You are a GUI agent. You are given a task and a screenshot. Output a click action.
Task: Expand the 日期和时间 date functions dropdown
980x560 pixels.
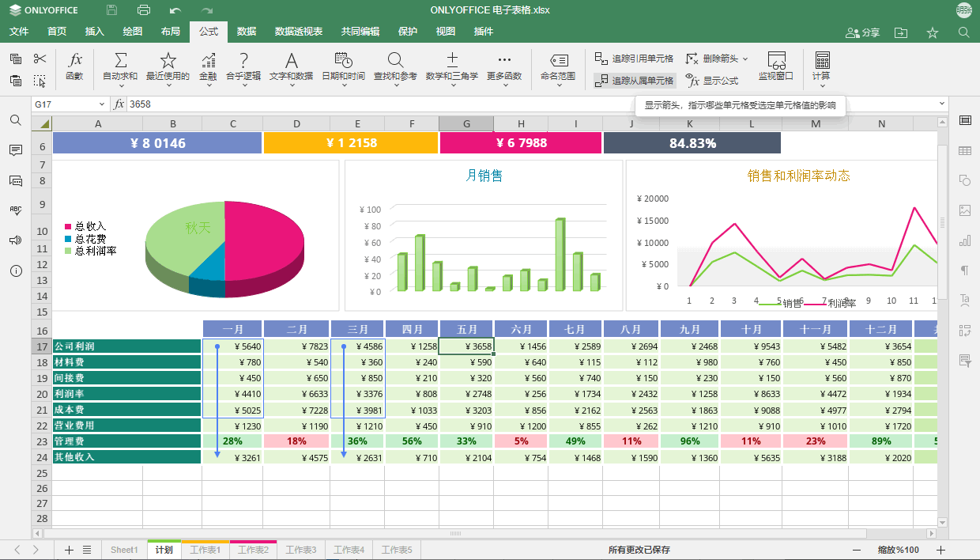click(343, 86)
